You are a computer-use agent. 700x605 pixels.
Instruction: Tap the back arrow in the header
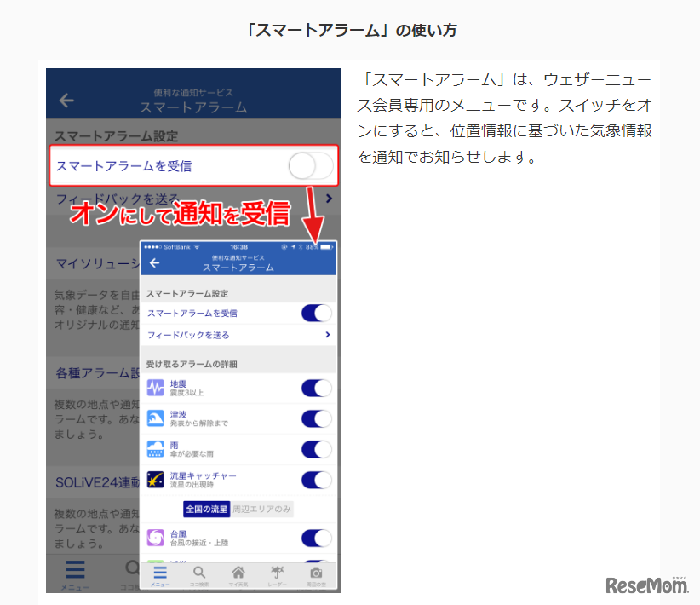pyautogui.click(x=153, y=262)
